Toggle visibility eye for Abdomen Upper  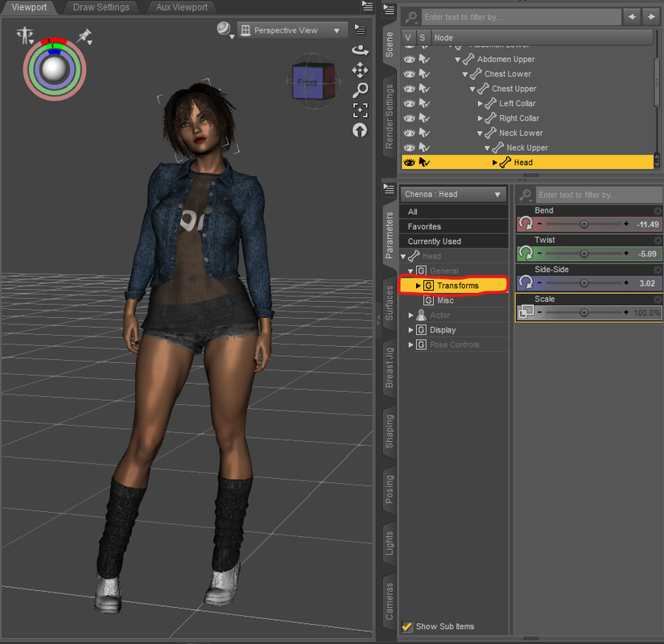point(409,60)
